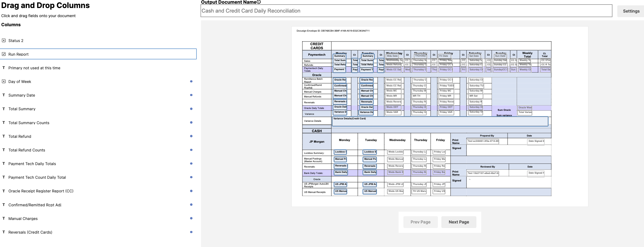Image resolution: width=644 pixels, height=247 pixels.
Task: Click the blue dot on Oracle Receipt Register Report row
Action: (x=191, y=191)
